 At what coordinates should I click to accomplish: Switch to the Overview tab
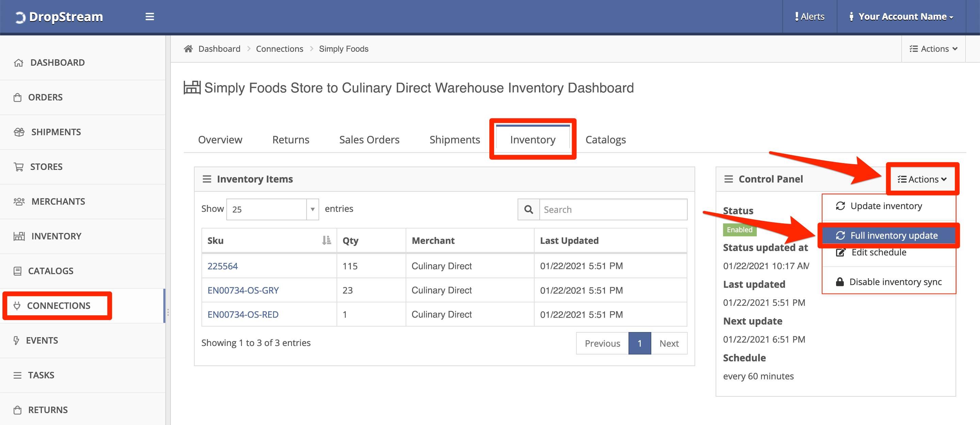pyautogui.click(x=220, y=140)
